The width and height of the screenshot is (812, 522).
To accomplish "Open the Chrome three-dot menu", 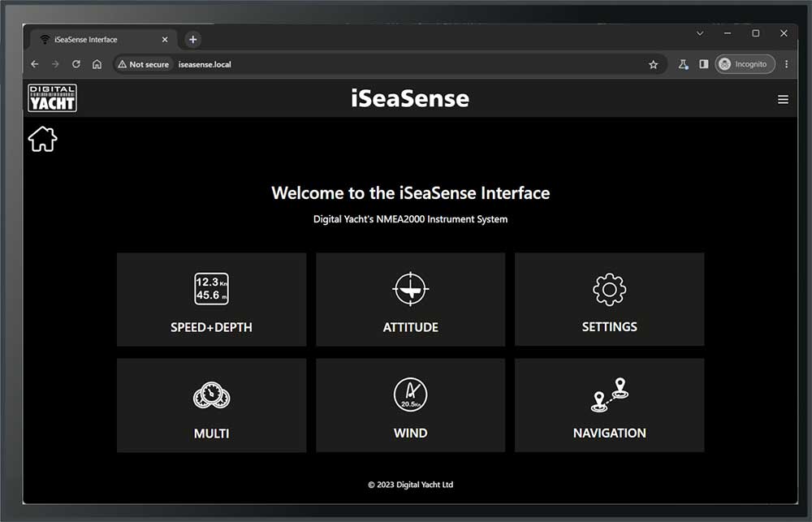I will (786, 64).
